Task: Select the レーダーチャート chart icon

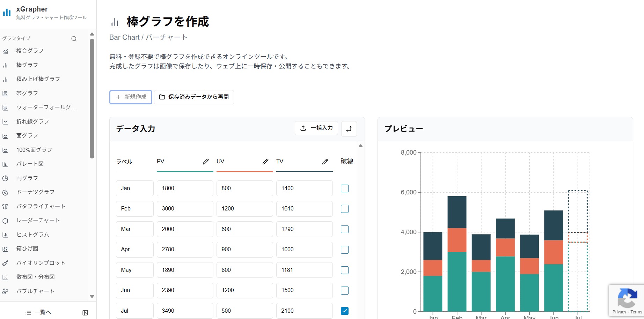Action: pos(6,220)
